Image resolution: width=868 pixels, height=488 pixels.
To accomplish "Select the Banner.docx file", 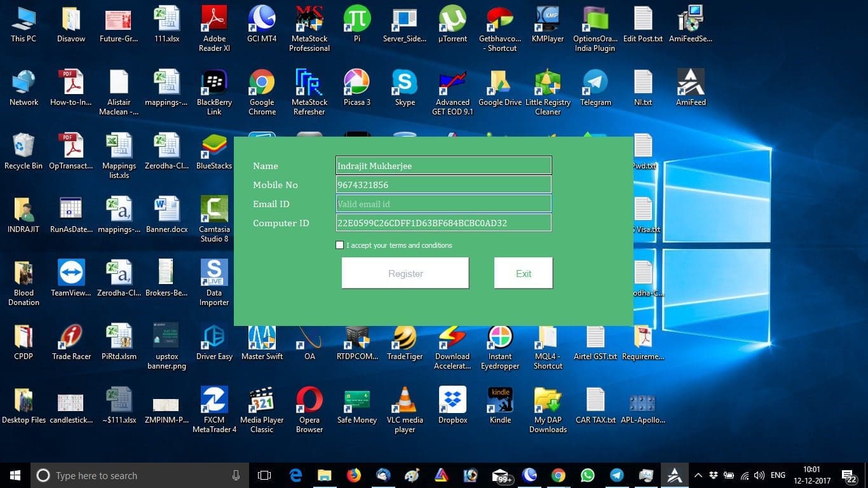I will [x=166, y=215].
